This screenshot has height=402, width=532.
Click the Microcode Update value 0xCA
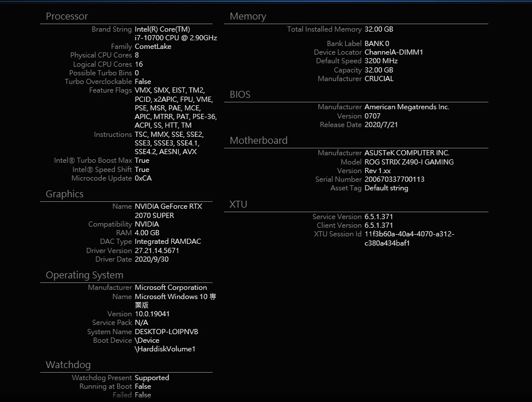pos(143,178)
